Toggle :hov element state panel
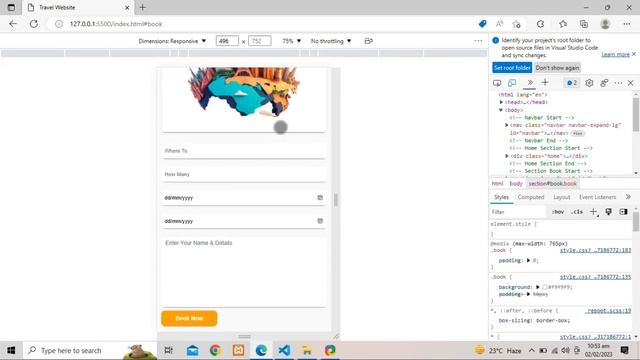640x360 pixels. point(558,212)
